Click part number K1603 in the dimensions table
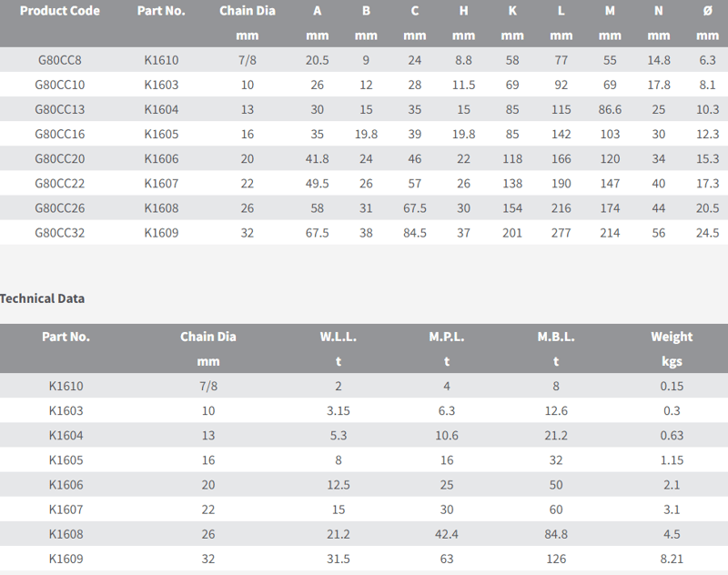728x575 pixels. click(x=161, y=85)
